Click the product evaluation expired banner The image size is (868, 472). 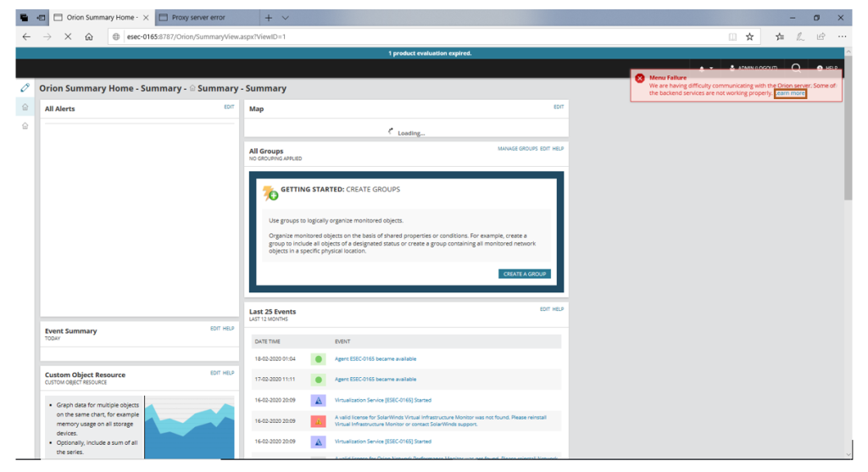[430, 53]
